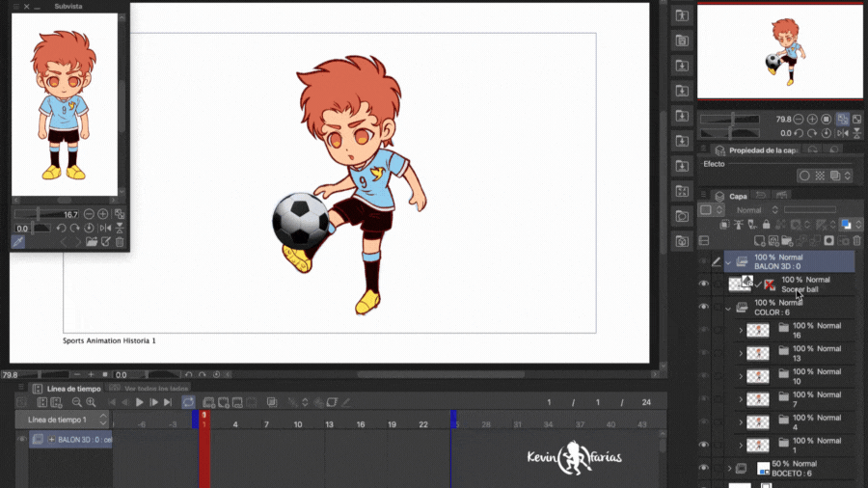The height and width of the screenshot is (488, 868).
Task: Collapse the BALON 3D : 0 folder
Action: (x=728, y=262)
